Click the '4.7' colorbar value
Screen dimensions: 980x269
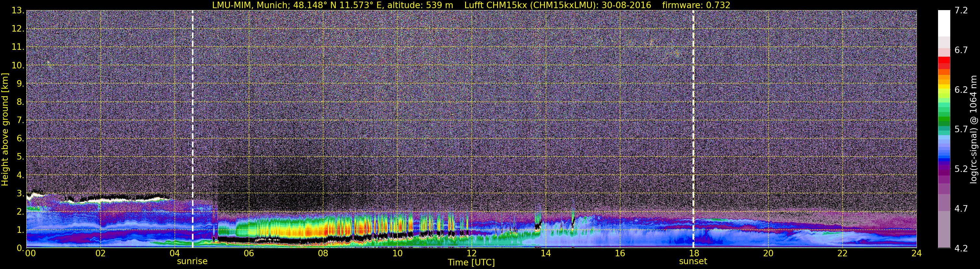961,208
